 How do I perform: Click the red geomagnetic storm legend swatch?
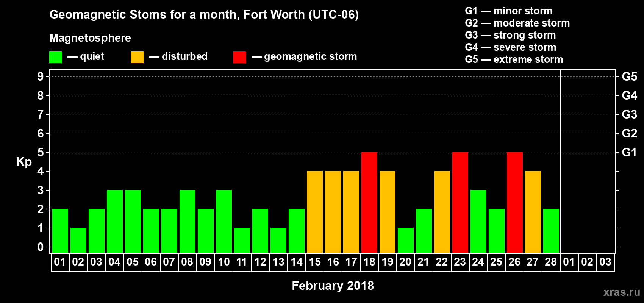(239, 57)
